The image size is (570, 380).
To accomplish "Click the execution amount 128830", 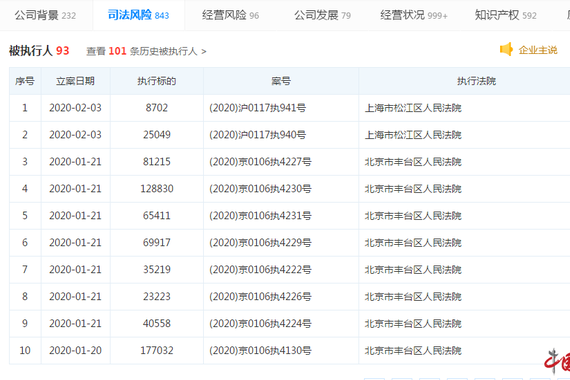I will tap(157, 189).
